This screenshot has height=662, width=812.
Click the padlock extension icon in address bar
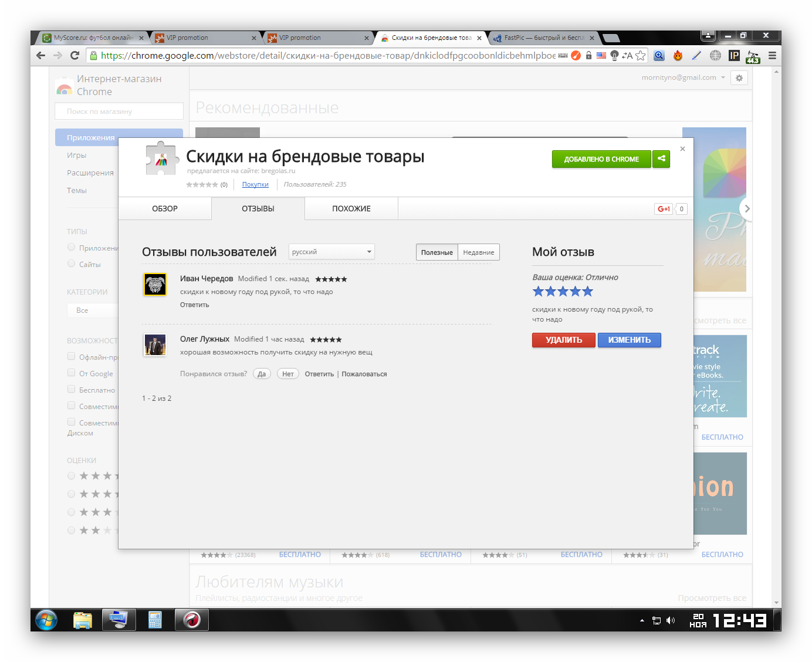[588, 55]
